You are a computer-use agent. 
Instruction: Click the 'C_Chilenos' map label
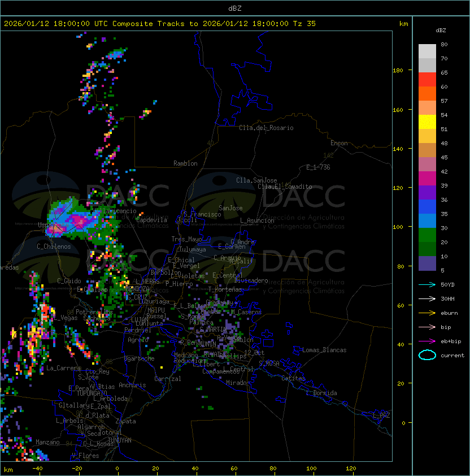tap(54, 246)
